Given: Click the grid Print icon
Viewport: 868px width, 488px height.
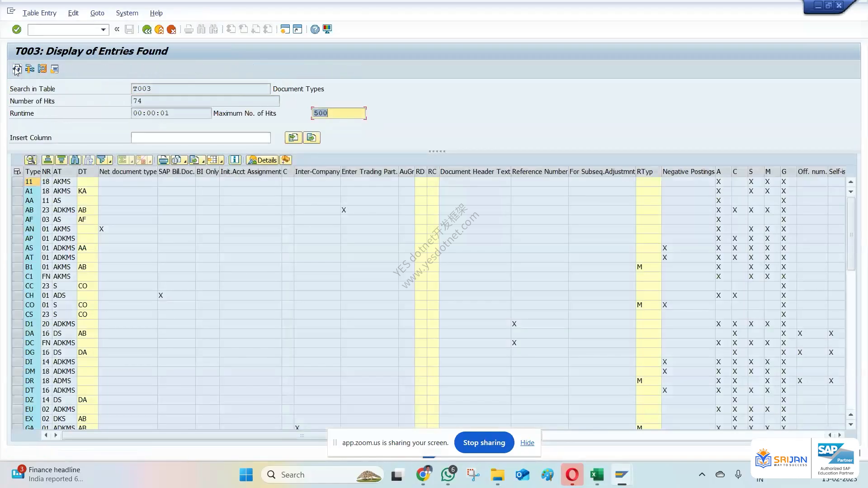Looking at the screenshot, I should pyautogui.click(x=163, y=160).
